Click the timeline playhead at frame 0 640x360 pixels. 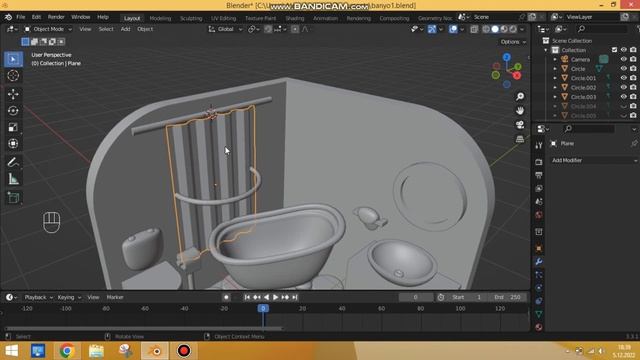pyautogui.click(x=263, y=309)
